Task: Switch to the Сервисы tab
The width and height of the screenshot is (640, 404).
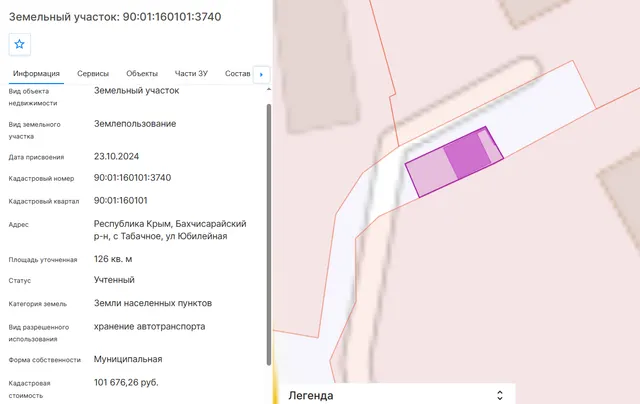Action: [93, 74]
